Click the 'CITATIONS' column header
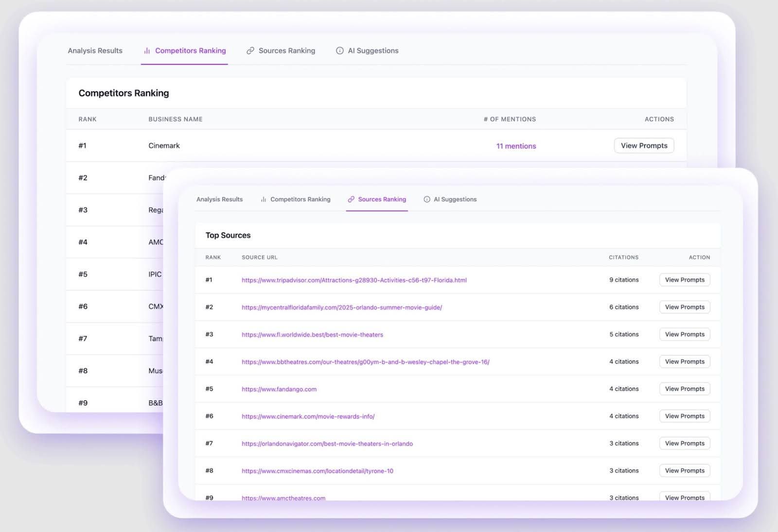The image size is (778, 532). [x=624, y=257]
